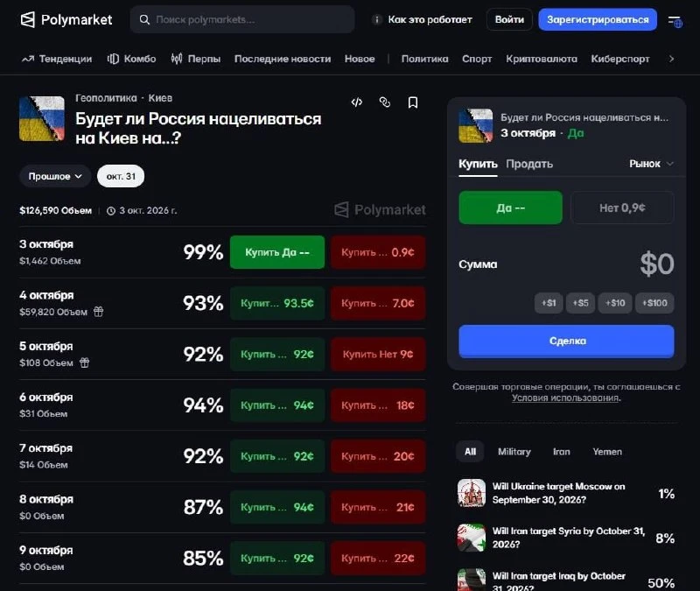The width and height of the screenshot is (700, 591).
Task: Select the Нет 0,9¢ outcome in the trade panel
Action: 622,208
